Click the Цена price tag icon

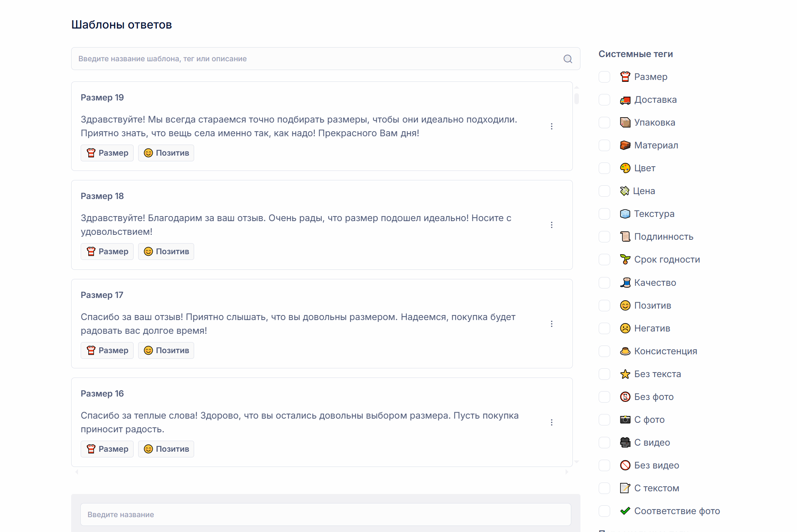click(x=625, y=191)
